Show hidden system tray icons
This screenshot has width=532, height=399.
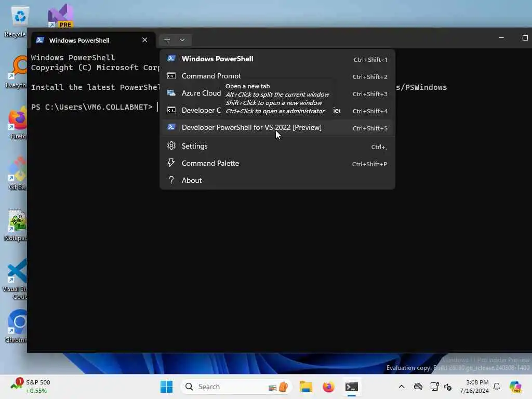(x=402, y=387)
